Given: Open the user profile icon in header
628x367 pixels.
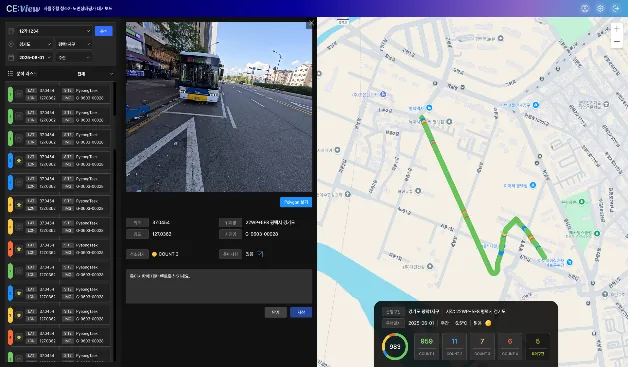Looking at the screenshot, I should (x=584, y=8).
